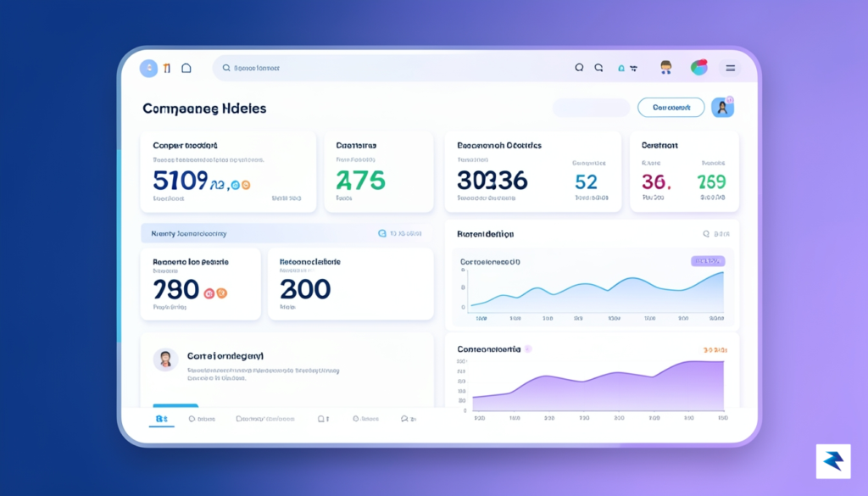Select the large 5109 value in the first card
Image resolution: width=868 pixels, height=496 pixels.
[181, 181]
